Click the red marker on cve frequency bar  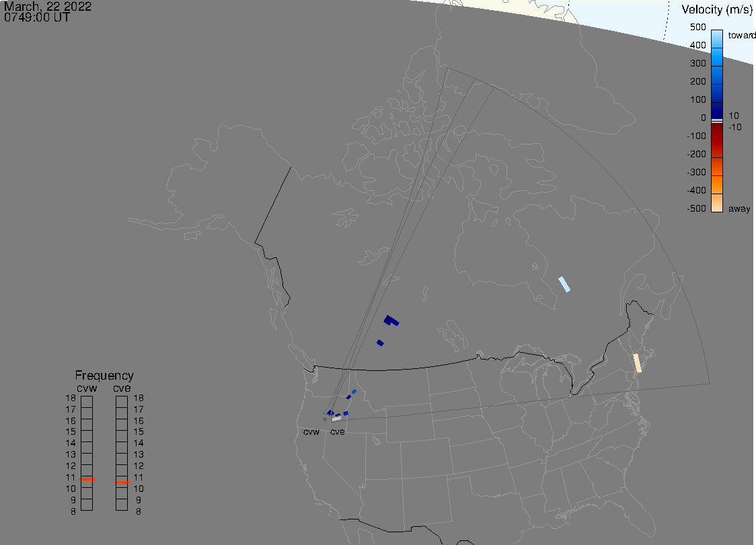pyautogui.click(x=122, y=482)
